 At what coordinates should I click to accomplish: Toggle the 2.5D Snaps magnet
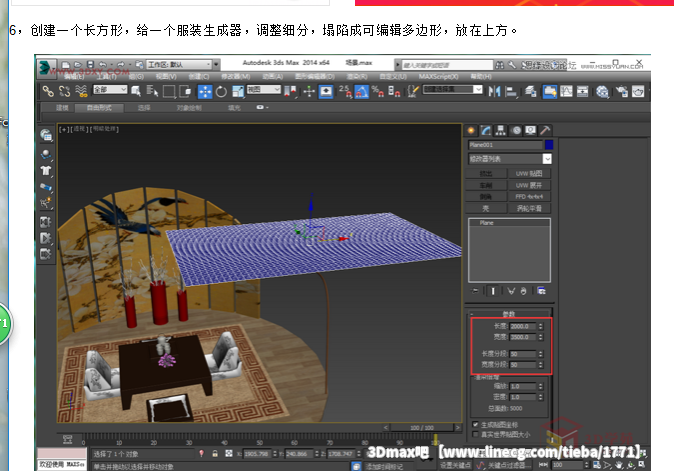345,91
